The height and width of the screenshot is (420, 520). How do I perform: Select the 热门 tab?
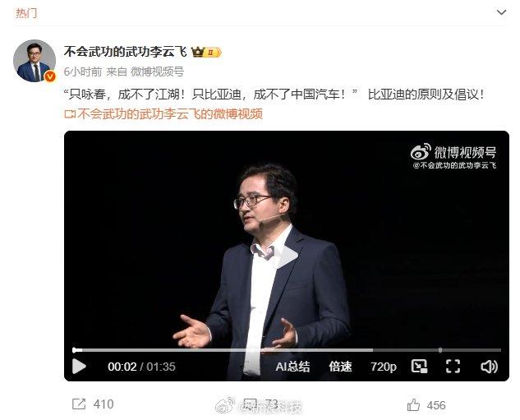(26, 13)
